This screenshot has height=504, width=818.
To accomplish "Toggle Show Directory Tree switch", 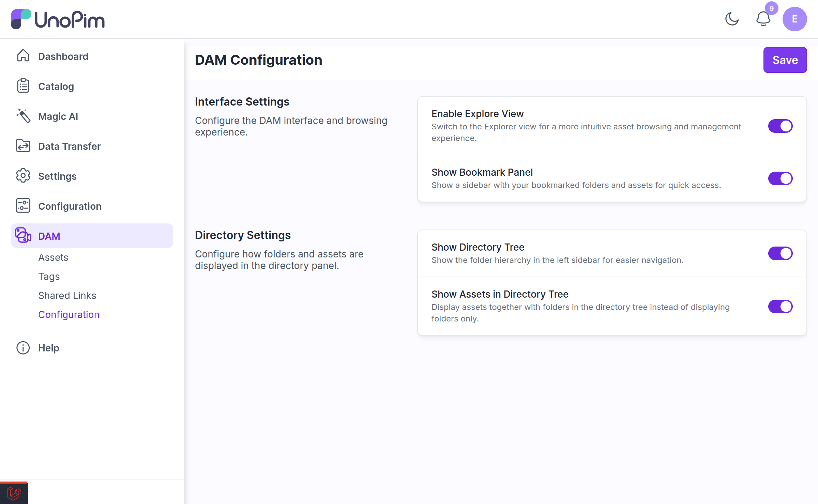I will [780, 253].
